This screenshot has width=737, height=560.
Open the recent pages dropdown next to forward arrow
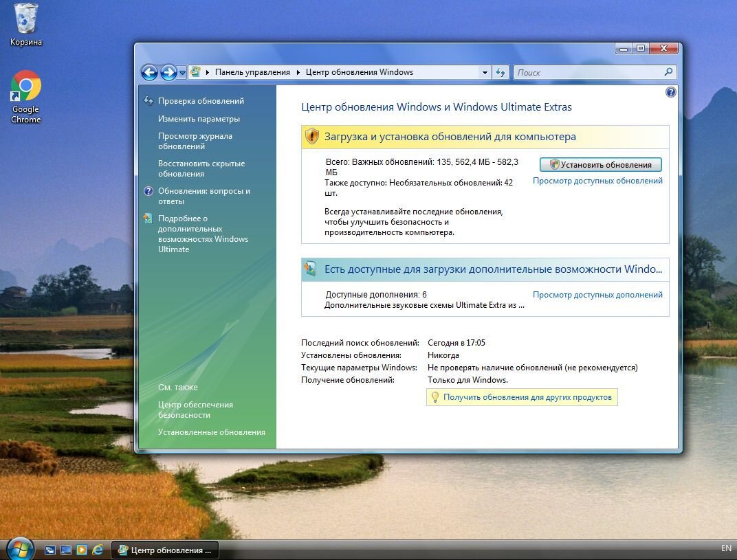[181, 72]
